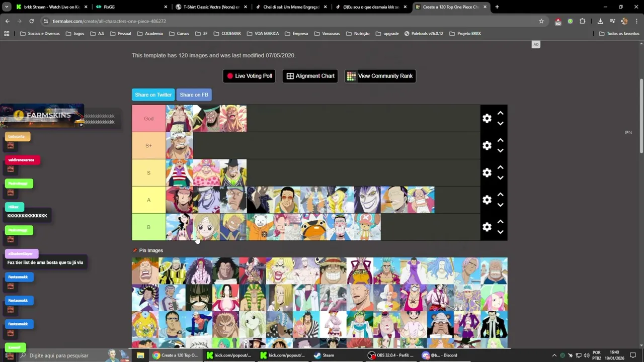This screenshot has width=644, height=362.
Task: Move God tier row up
Action: (501, 113)
